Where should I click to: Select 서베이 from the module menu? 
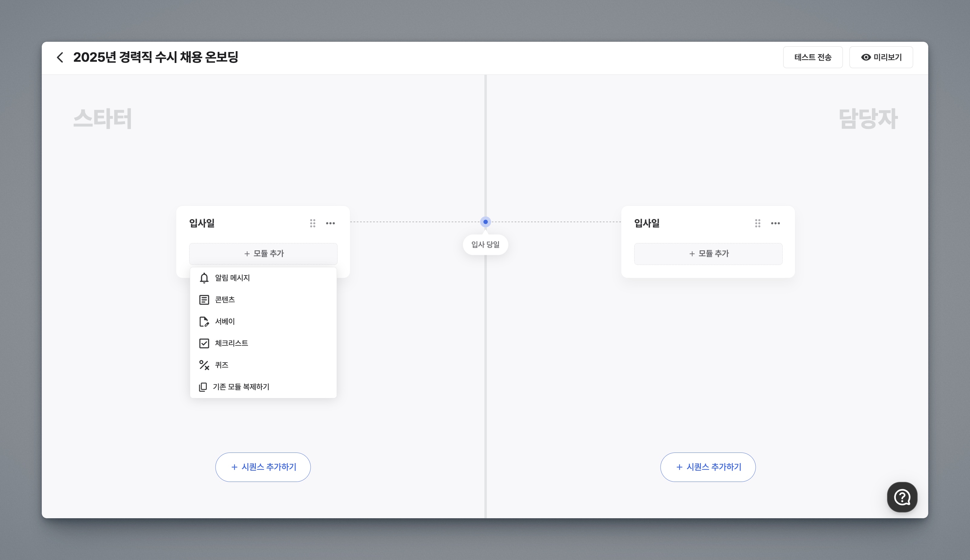coord(225,321)
